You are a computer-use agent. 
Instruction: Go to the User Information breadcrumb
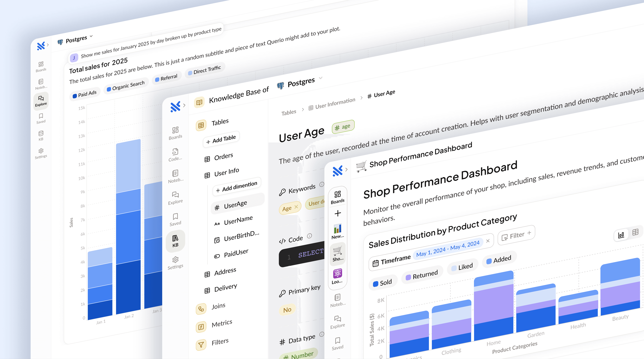(332, 104)
